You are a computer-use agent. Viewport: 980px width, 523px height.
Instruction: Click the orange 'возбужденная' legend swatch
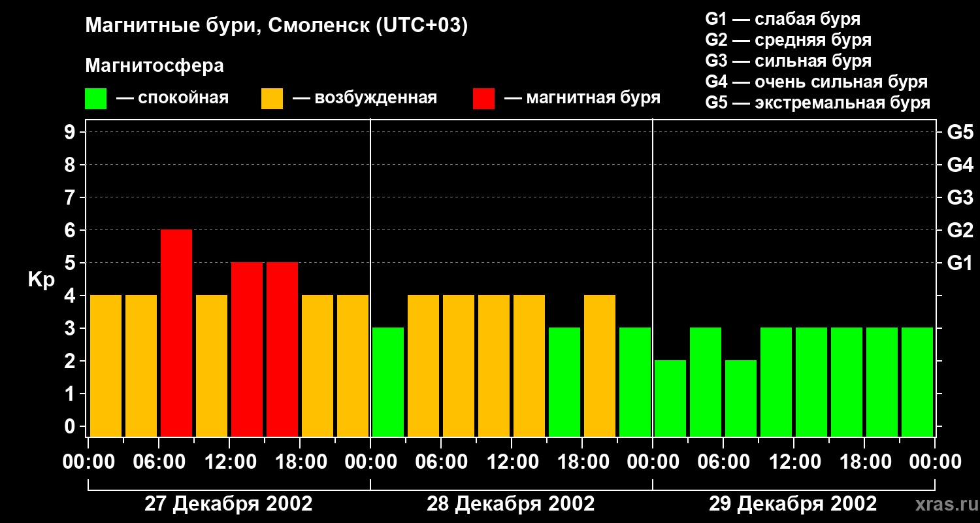coord(272,99)
